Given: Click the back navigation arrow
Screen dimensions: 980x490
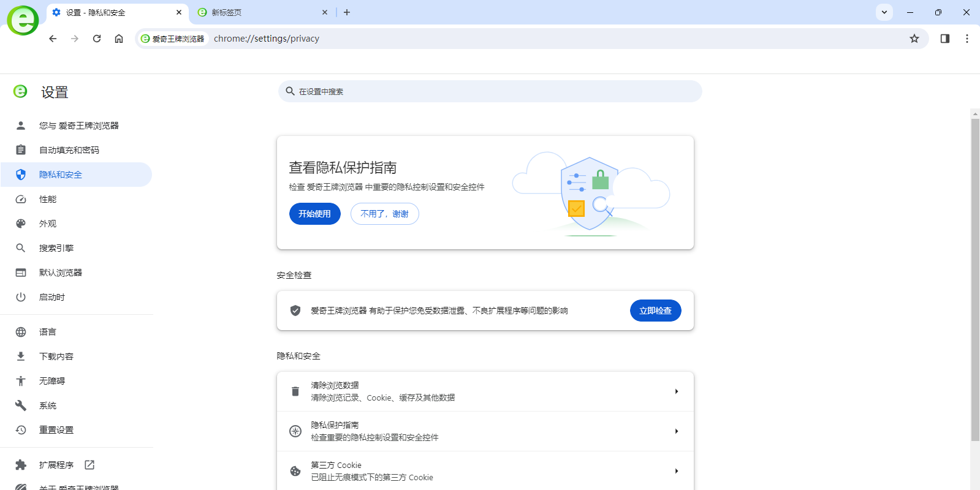Looking at the screenshot, I should point(53,39).
